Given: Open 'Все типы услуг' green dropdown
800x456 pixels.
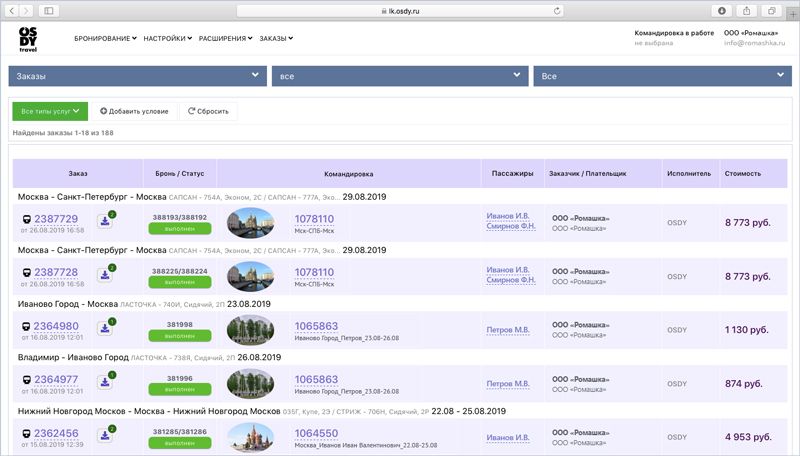Looking at the screenshot, I should point(50,111).
